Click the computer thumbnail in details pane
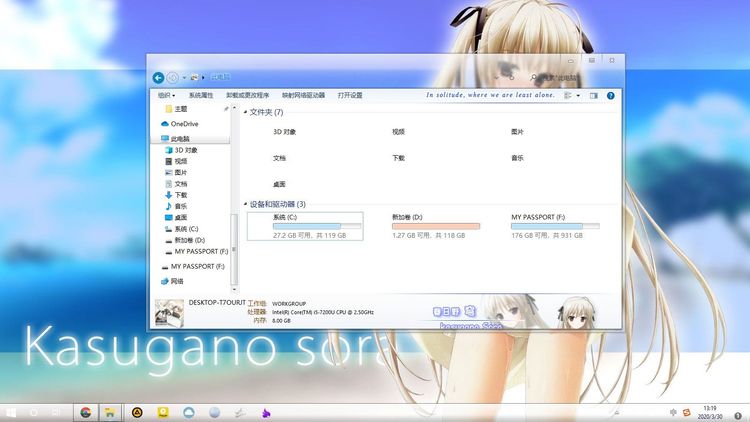The width and height of the screenshot is (750, 422). 169,313
